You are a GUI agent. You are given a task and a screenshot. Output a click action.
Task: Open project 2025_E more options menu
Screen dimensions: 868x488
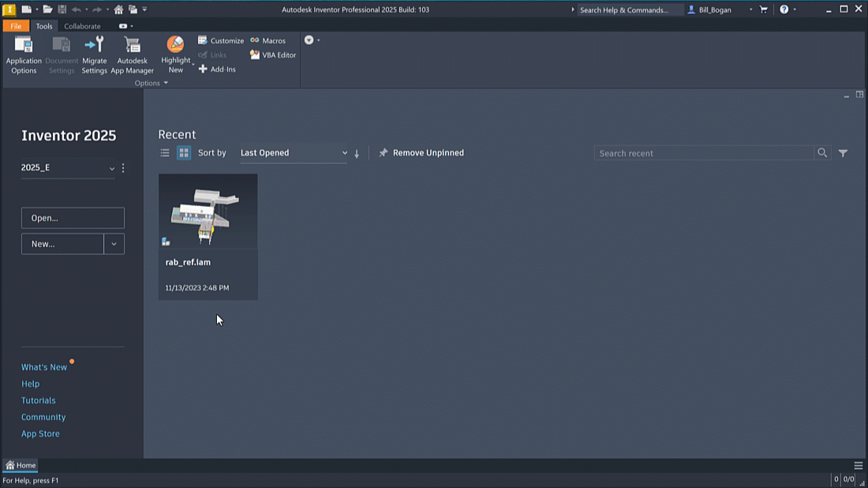[x=123, y=168]
